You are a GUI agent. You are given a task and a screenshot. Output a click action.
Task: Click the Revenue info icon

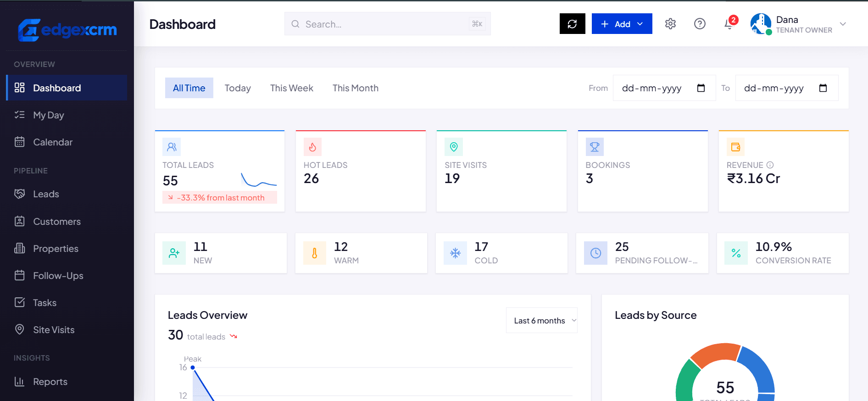(770, 165)
